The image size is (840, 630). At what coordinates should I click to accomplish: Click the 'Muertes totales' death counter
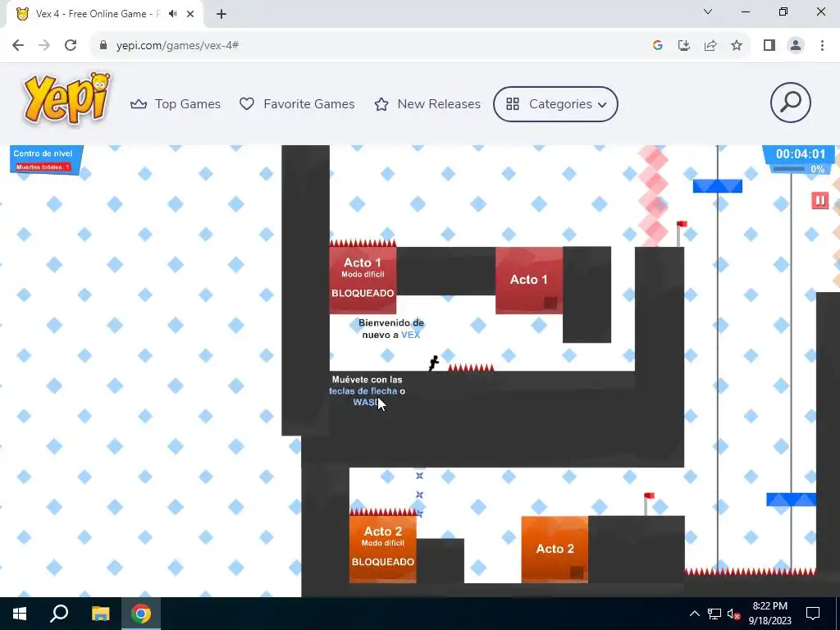pyautogui.click(x=43, y=167)
